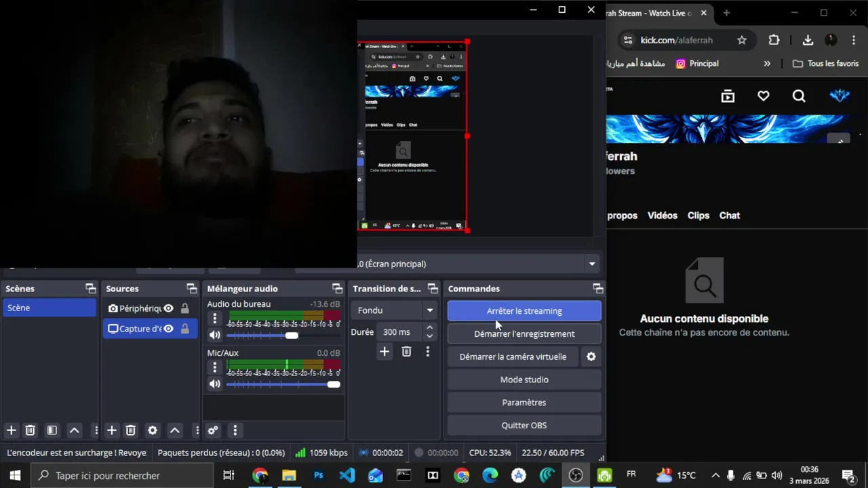This screenshot has width=868, height=488.
Task: Open Photoshop from the taskbar
Action: (318, 476)
